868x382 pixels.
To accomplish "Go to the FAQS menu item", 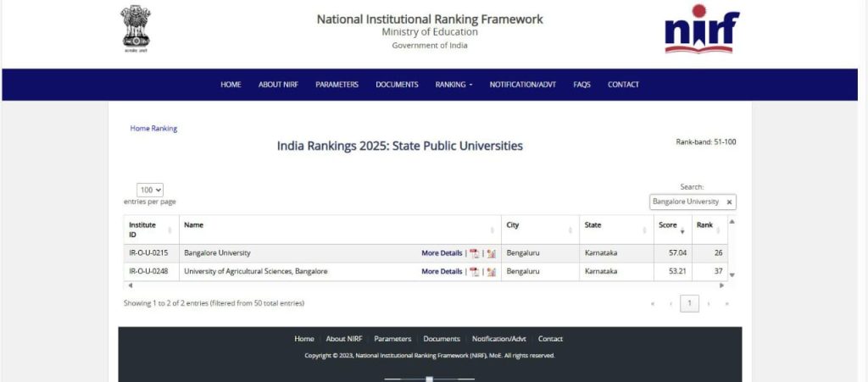I will click(x=581, y=85).
